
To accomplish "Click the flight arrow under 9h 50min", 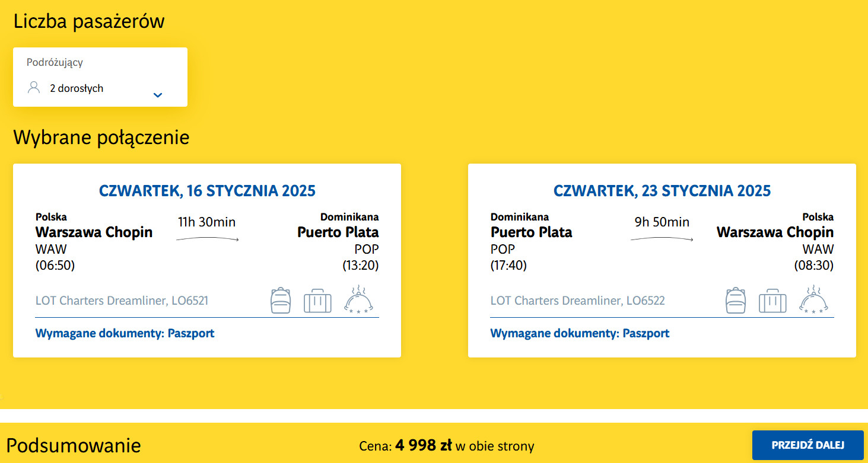I will (x=662, y=239).
